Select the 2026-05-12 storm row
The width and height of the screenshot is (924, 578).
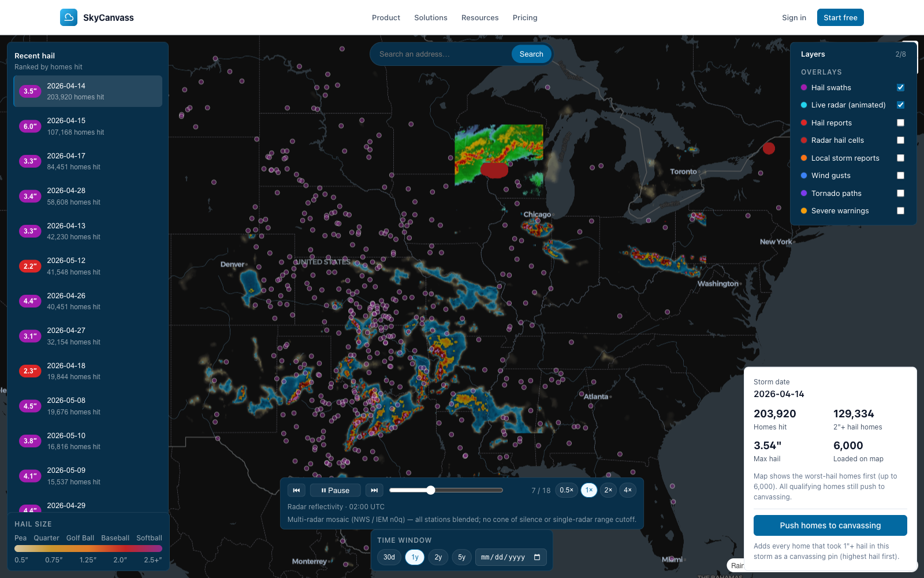[x=88, y=266]
